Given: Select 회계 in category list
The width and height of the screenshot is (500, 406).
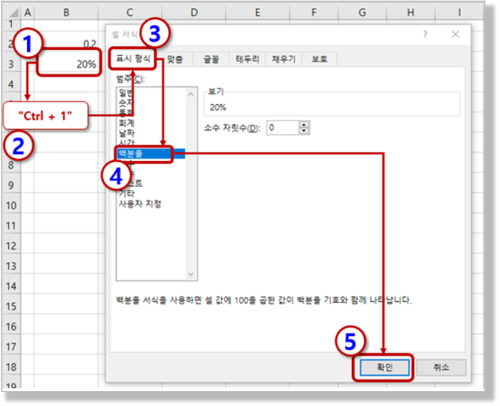Looking at the screenshot, I should [x=126, y=123].
